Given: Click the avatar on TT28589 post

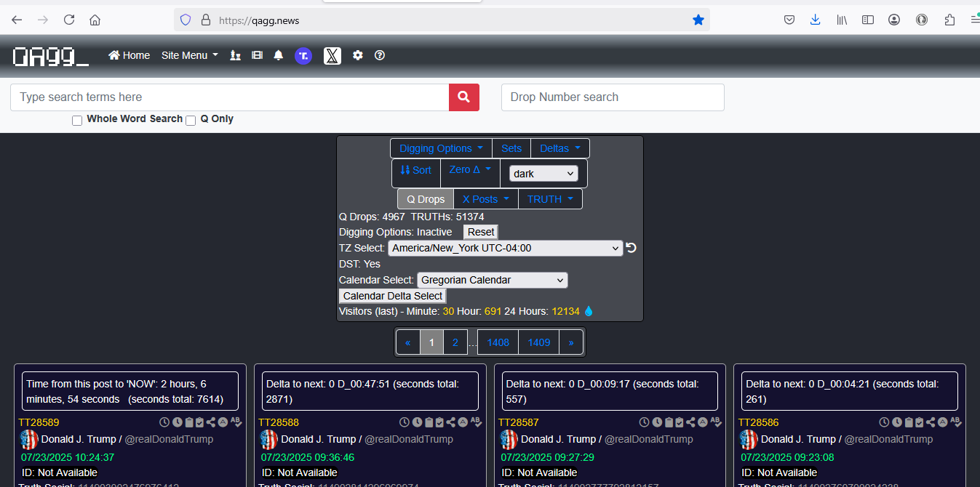Looking at the screenshot, I should (29, 439).
